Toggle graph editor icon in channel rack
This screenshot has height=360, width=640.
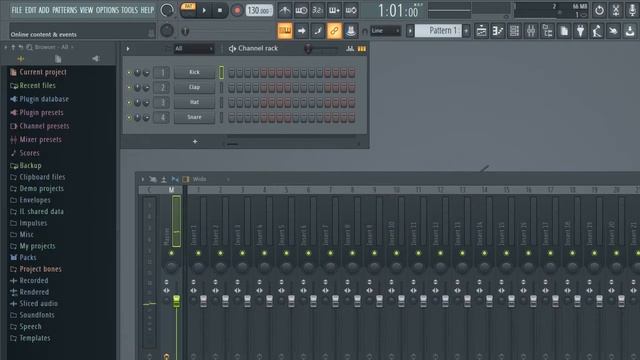click(350, 49)
